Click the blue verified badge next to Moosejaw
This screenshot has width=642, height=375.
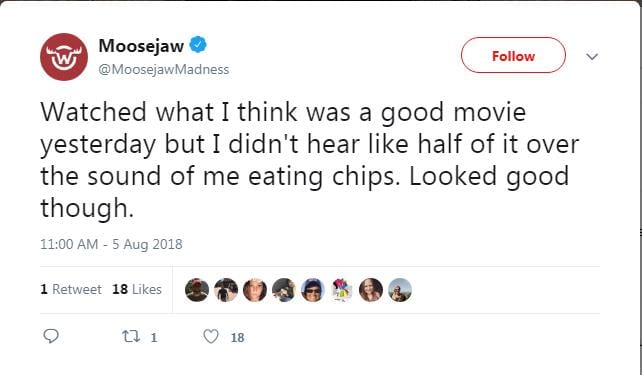pyautogui.click(x=198, y=45)
